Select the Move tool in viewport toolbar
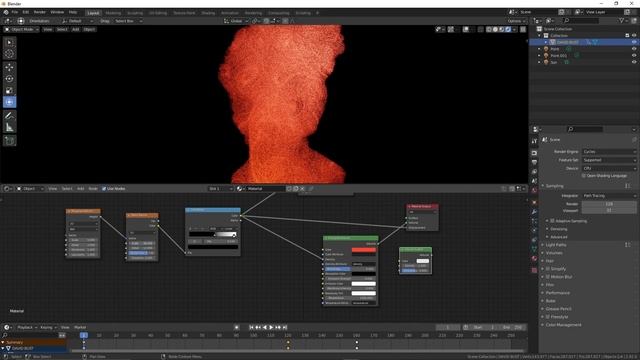 9,67
